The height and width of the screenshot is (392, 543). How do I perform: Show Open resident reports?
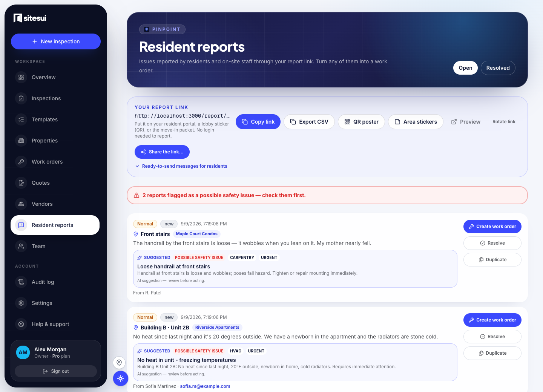(x=465, y=68)
